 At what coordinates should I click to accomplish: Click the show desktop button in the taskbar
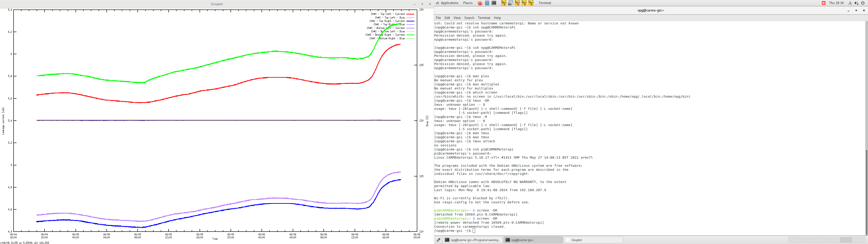pos(438,240)
